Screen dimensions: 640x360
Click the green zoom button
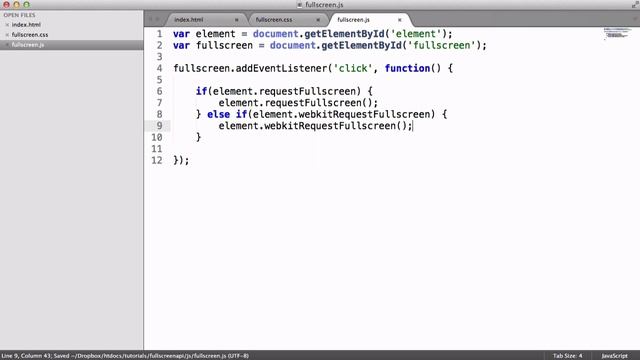point(27,5)
